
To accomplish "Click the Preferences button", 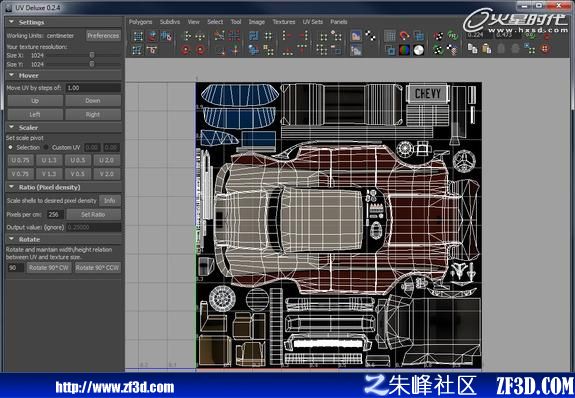I will (x=103, y=36).
